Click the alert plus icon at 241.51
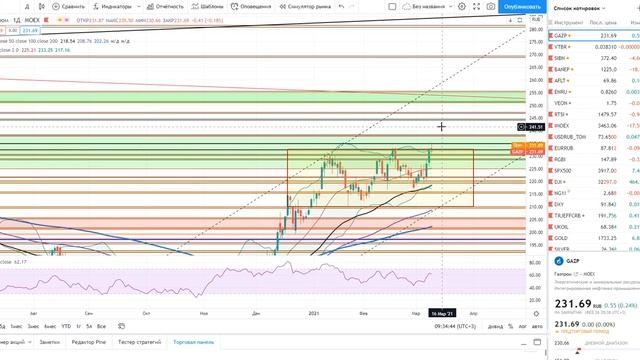 point(521,127)
